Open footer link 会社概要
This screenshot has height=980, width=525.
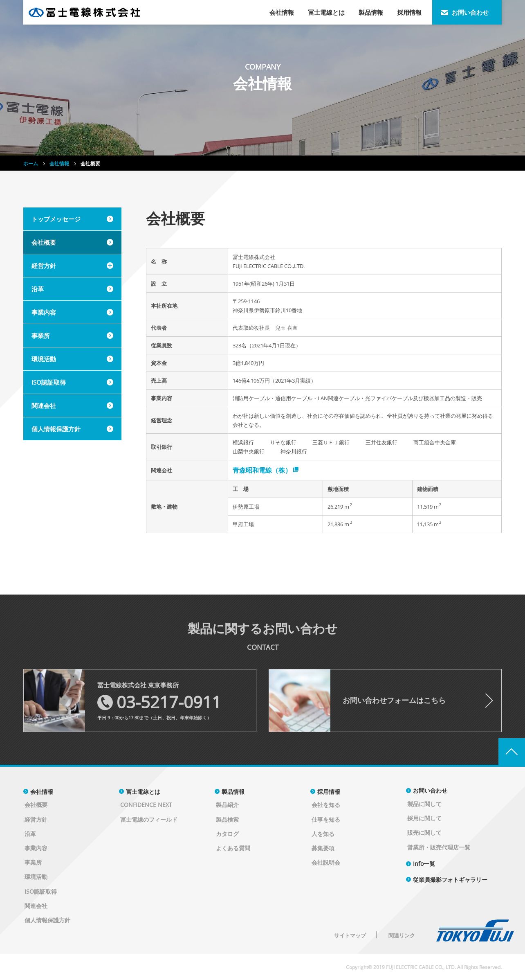coord(36,805)
